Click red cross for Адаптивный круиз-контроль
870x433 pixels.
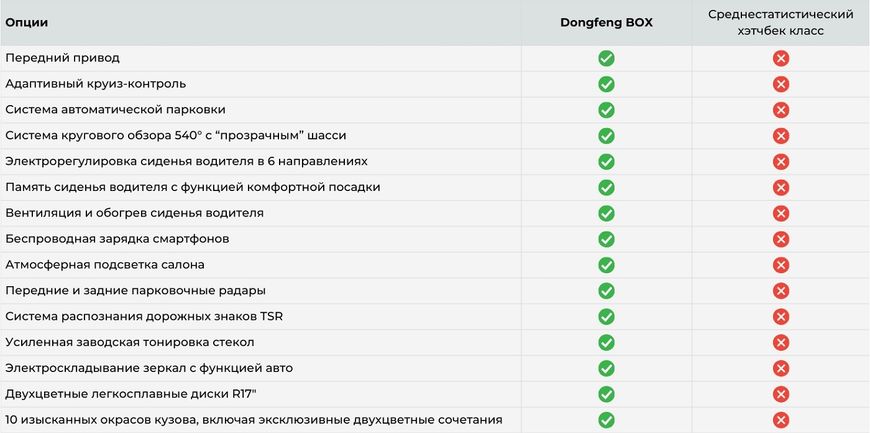(x=781, y=84)
